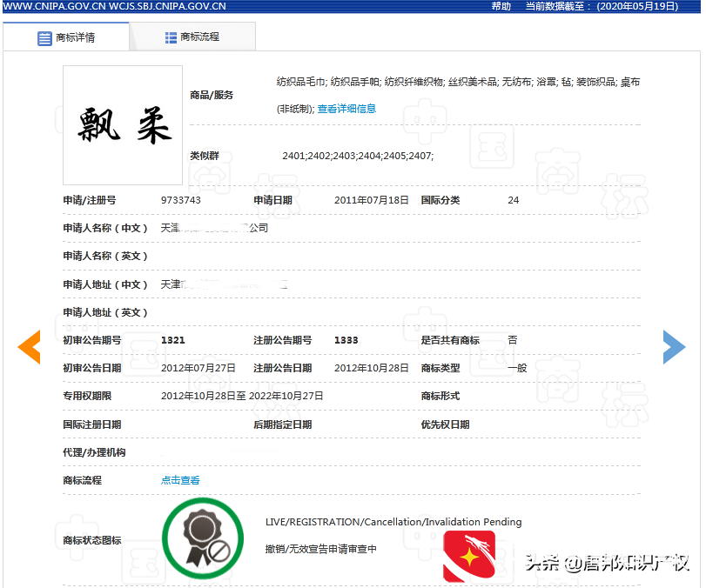Image resolution: width=706 pixels, height=588 pixels.
Task: Click the 商品/服务 label
Action: (212, 95)
